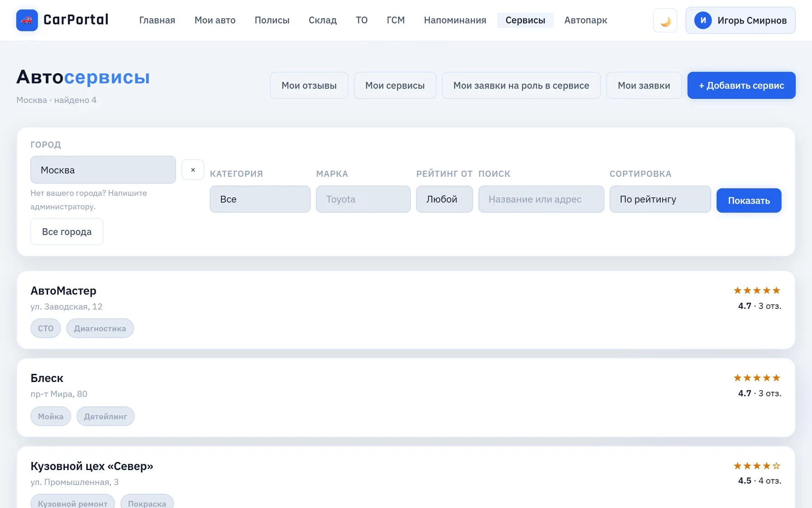Open the АвтоМастер service card title

[x=63, y=291]
